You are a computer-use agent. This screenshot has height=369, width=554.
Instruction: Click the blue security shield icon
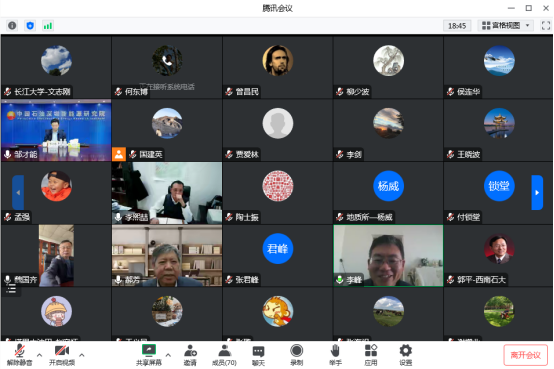pyautogui.click(x=30, y=25)
